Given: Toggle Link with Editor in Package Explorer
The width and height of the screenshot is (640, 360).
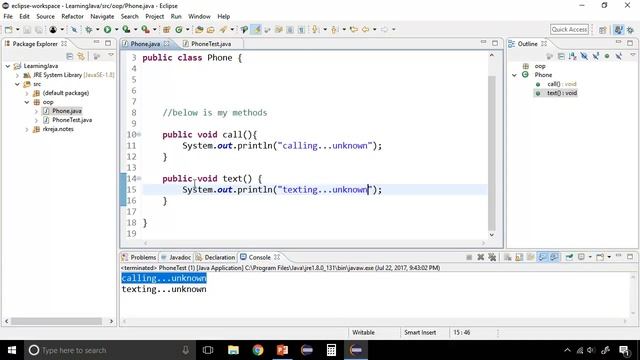Looking at the screenshot, I should 81,56.
